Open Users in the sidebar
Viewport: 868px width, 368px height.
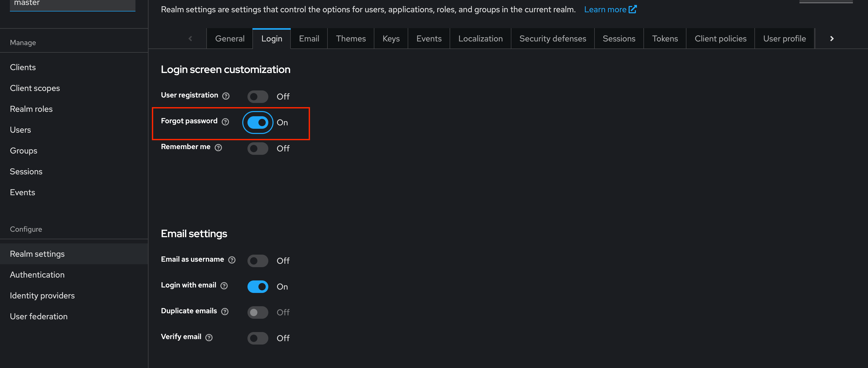coord(74,130)
